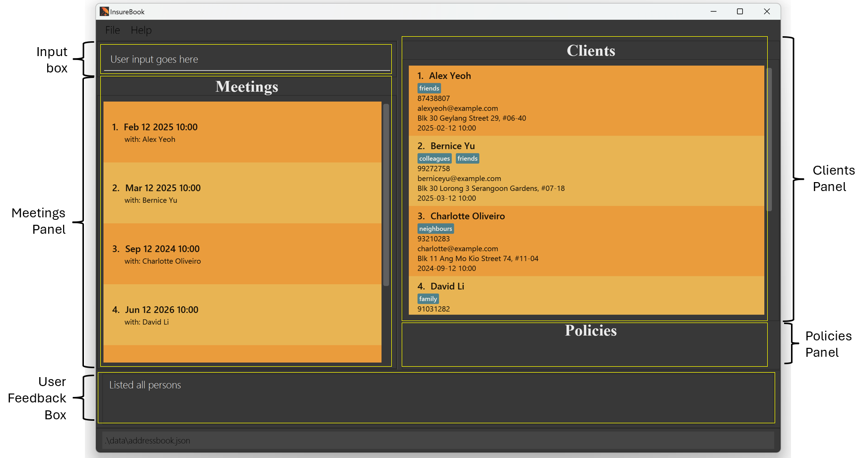Click the neighbours tag on Charlotte Oliveiro
This screenshot has height=458, width=868.
pyautogui.click(x=435, y=229)
